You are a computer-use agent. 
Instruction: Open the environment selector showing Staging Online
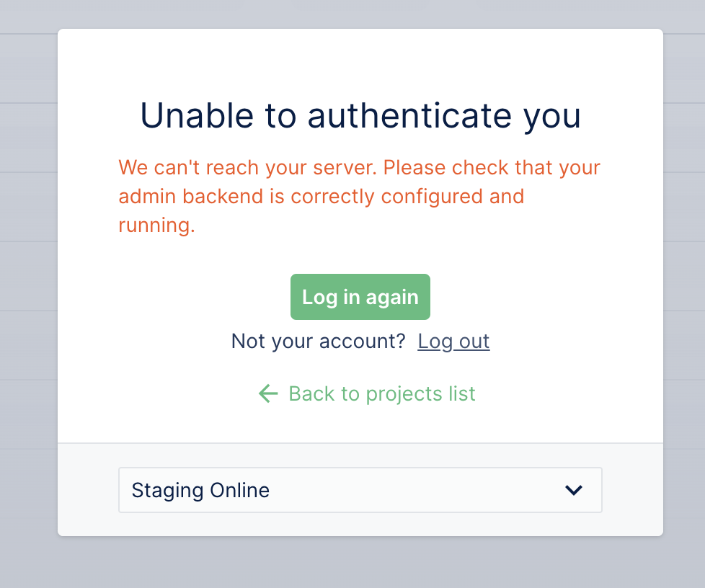point(360,491)
